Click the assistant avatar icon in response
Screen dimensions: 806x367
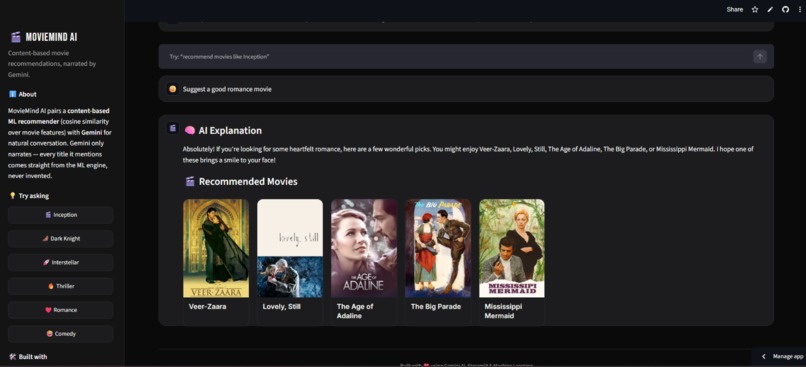pyautogui.click(x=173, y=128)
